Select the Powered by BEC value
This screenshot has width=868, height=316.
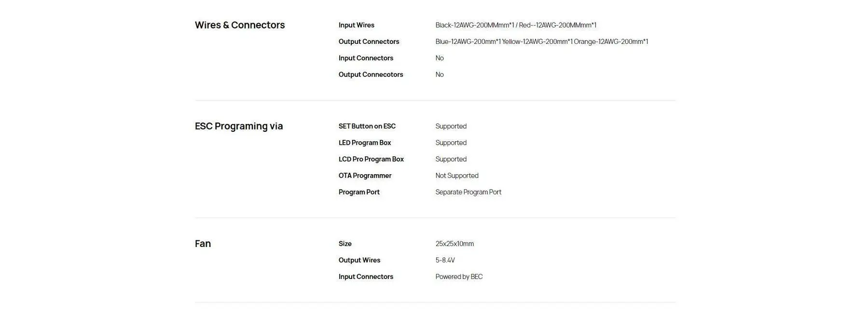point(459,276)
